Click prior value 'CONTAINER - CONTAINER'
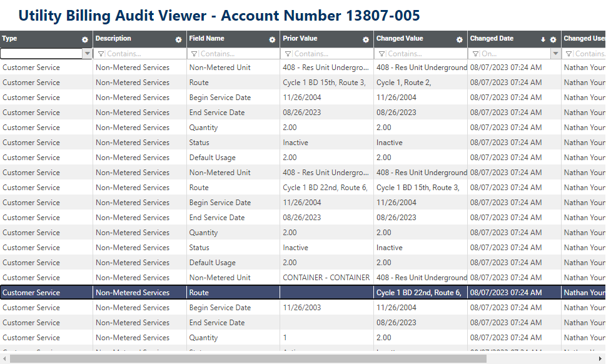606x364 pixels. tap(326, 278)
